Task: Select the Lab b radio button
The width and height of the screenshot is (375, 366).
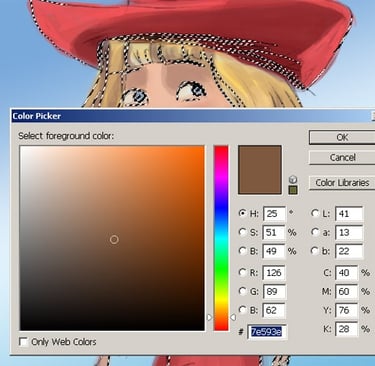Action: pyautogui.click(x=315, y=250)
